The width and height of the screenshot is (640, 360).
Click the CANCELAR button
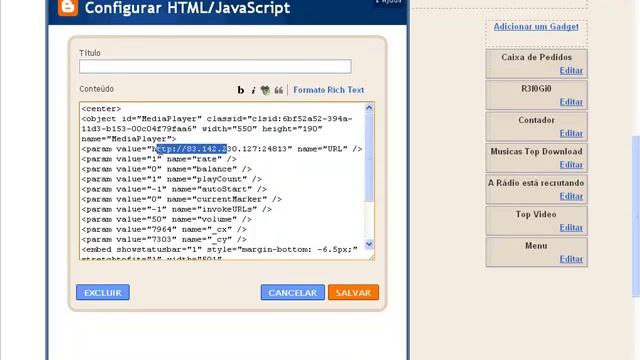click(293, 292)
